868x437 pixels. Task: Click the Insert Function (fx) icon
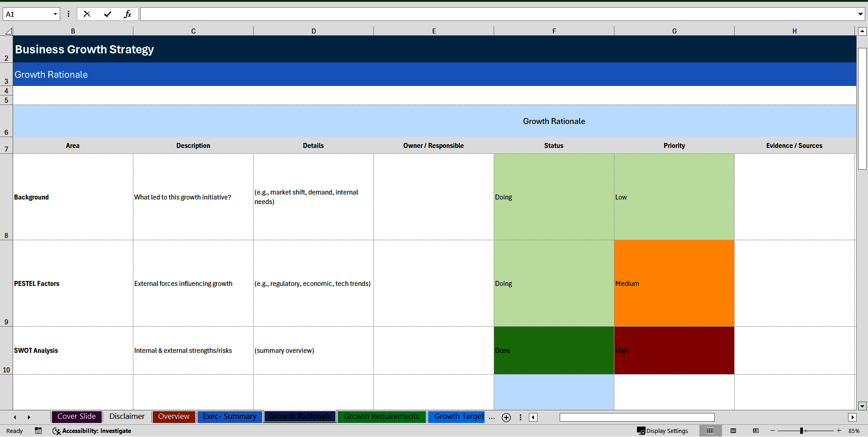(128, 14)
